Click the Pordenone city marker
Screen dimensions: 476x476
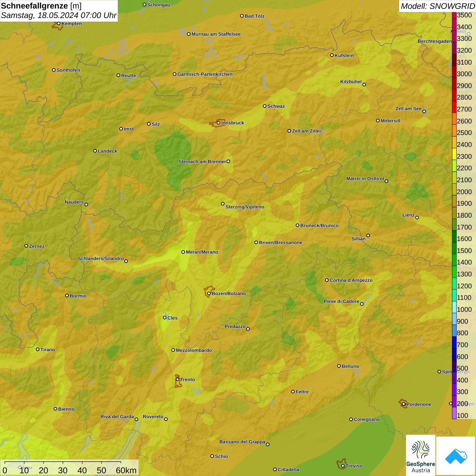coord(404,404)
